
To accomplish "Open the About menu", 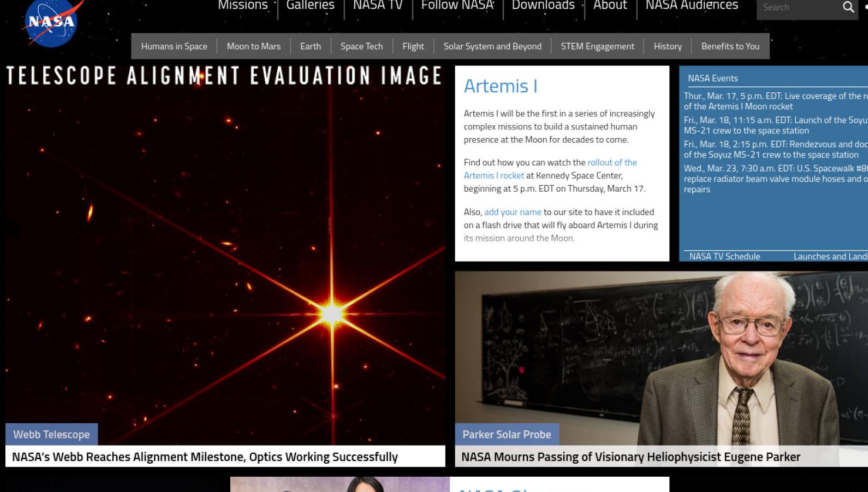I will (x=610, y=5).
